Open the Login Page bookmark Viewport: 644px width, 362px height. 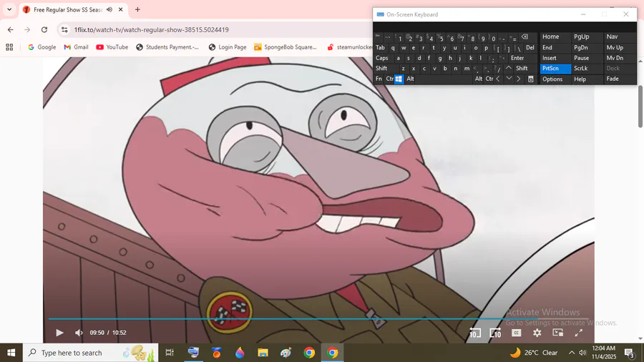pyautogui.click(x=228, y=47)
